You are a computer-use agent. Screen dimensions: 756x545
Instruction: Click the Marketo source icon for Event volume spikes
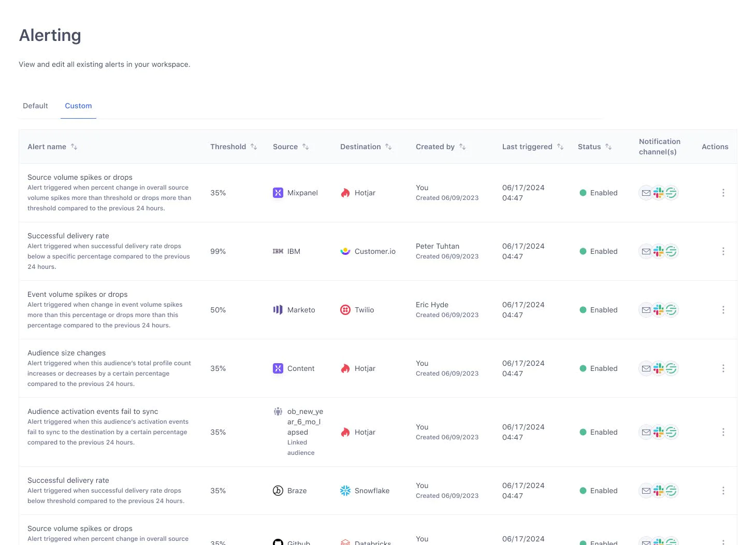click(278, 309)
